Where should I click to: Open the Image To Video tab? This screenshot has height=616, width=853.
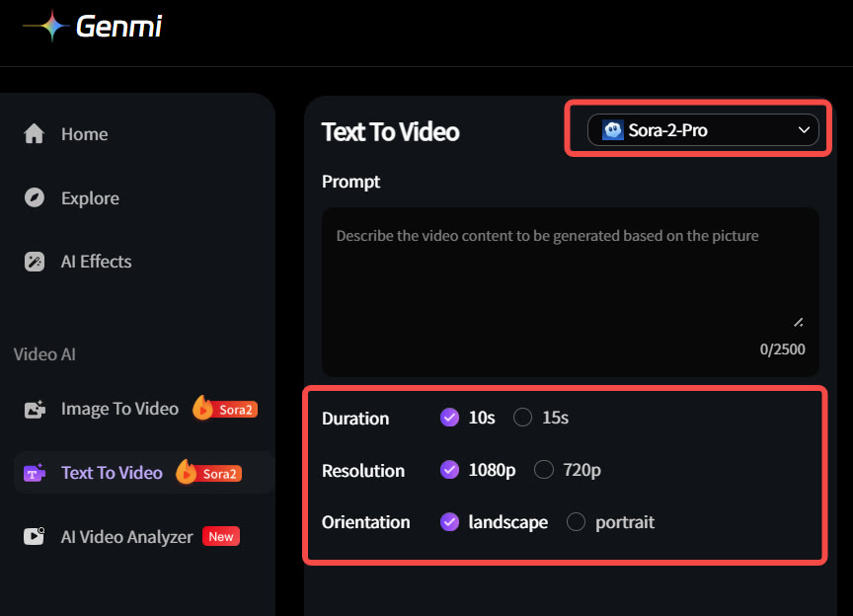click(x=118, y=408)
